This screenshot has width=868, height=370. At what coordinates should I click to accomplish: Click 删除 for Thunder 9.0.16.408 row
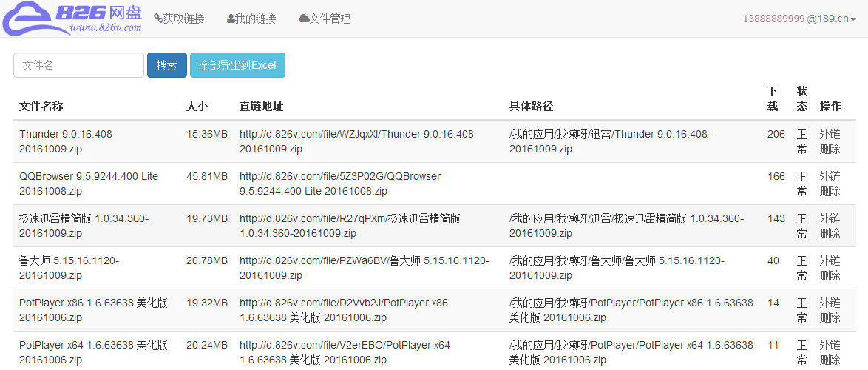click(830, 149)
